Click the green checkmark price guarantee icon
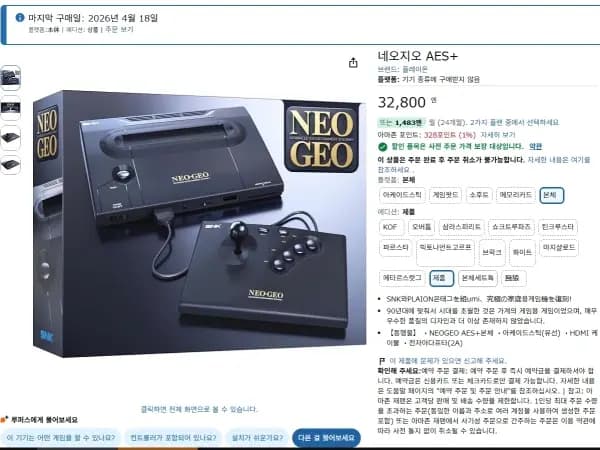This screenshot has height=450, width=600. point(382,147)
